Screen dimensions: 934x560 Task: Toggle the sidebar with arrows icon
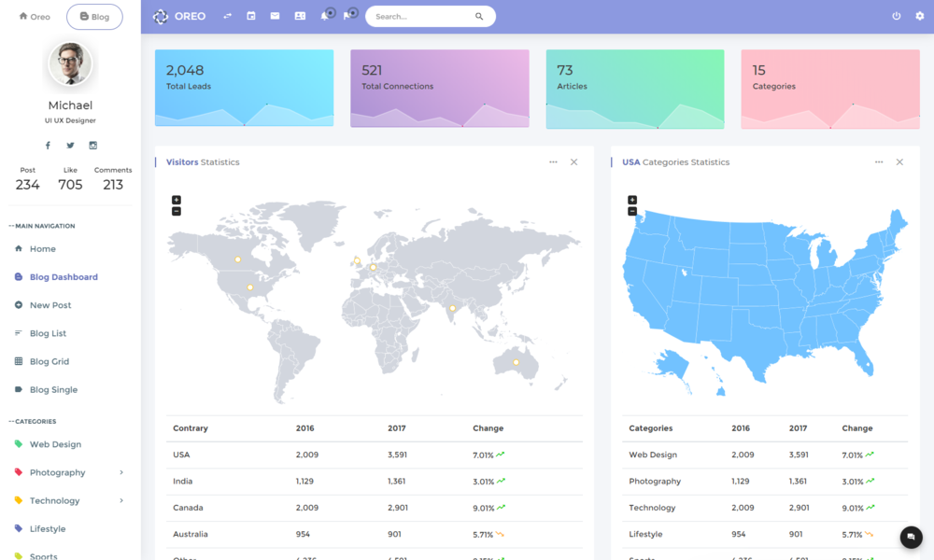(x=228, y=16)
